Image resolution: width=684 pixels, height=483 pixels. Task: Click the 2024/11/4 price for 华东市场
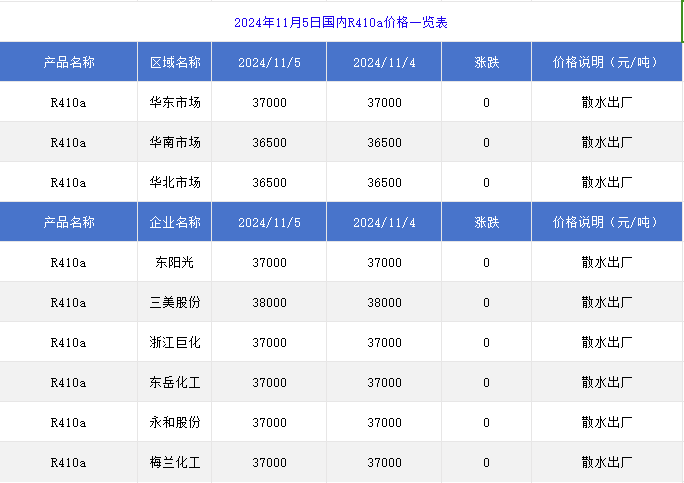click(384, 103)
